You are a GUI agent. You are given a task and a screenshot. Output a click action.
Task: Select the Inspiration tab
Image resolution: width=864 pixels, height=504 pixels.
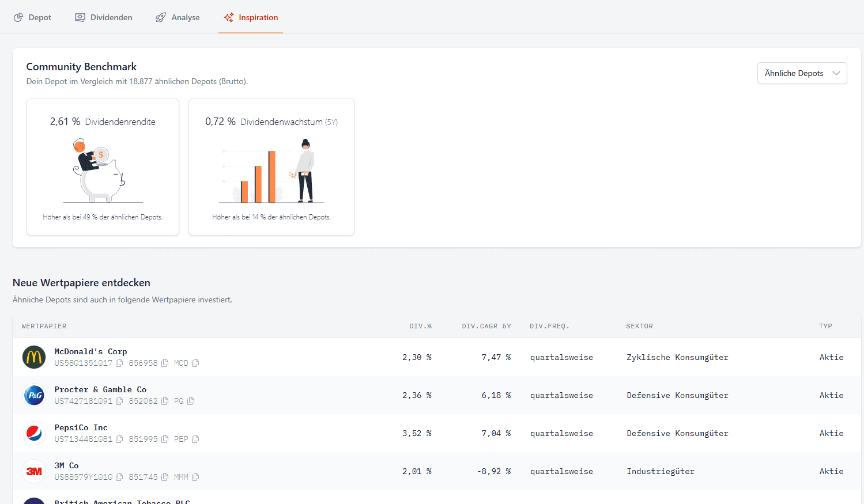pyautogui.click(x=251, y=17)
